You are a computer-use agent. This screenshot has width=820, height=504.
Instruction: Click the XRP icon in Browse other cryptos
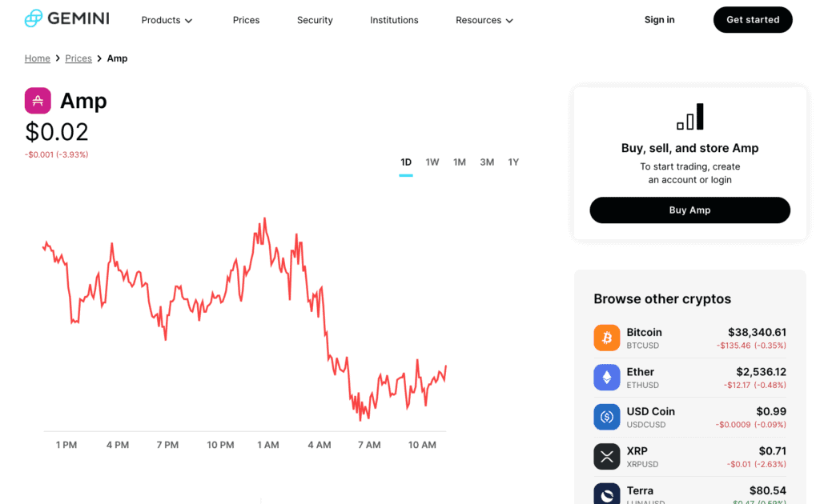[606, 456]
